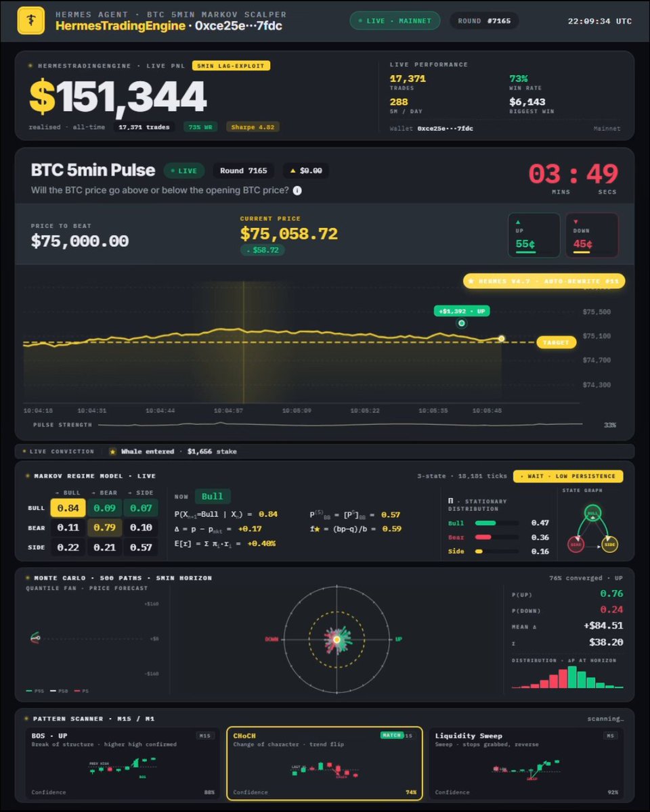Click the 73% WR pill under the PnL
Viewport: 650px width, 812px height.
coord(199,127)
